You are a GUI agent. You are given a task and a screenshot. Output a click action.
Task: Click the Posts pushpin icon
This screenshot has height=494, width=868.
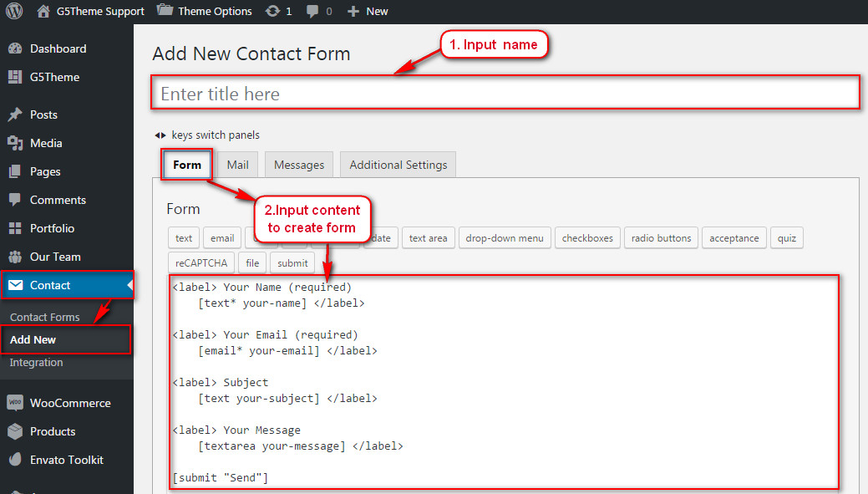[x=15, y=115]
